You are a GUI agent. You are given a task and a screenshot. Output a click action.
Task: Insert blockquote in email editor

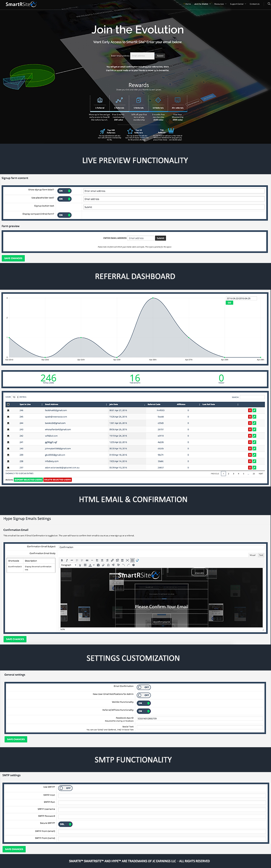click(x=87, y=560)
